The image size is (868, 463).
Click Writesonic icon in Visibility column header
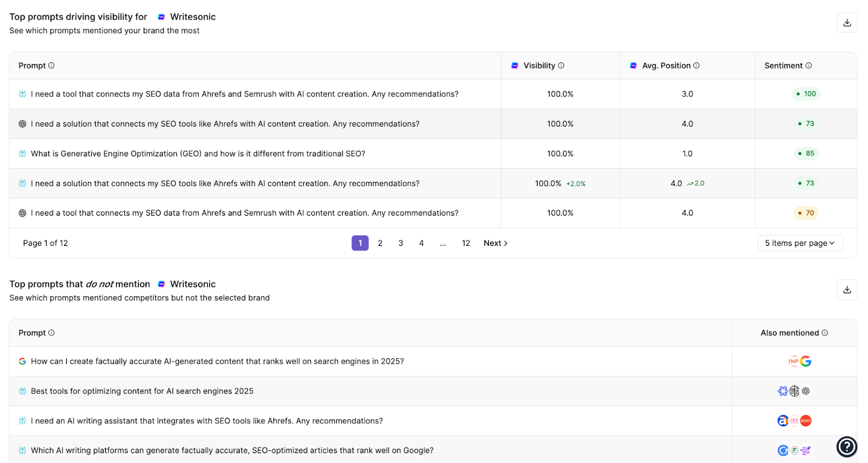[515, 66]
